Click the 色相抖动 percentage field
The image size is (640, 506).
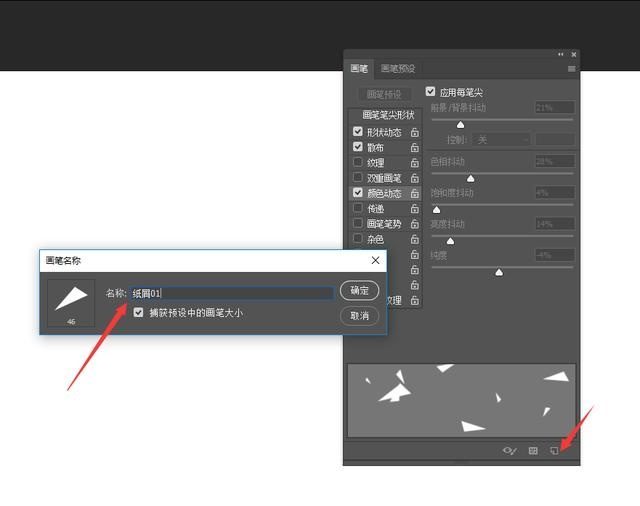click(555, 161)
